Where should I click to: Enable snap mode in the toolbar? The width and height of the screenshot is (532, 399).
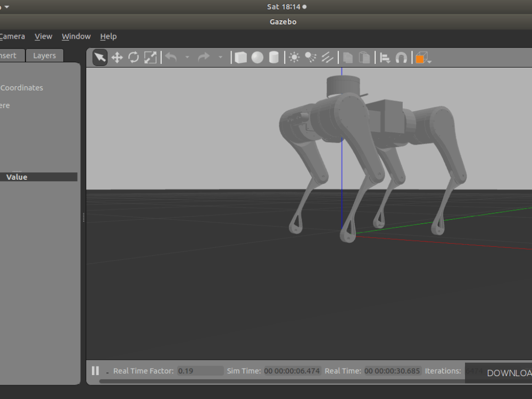[x=402, y=57]
